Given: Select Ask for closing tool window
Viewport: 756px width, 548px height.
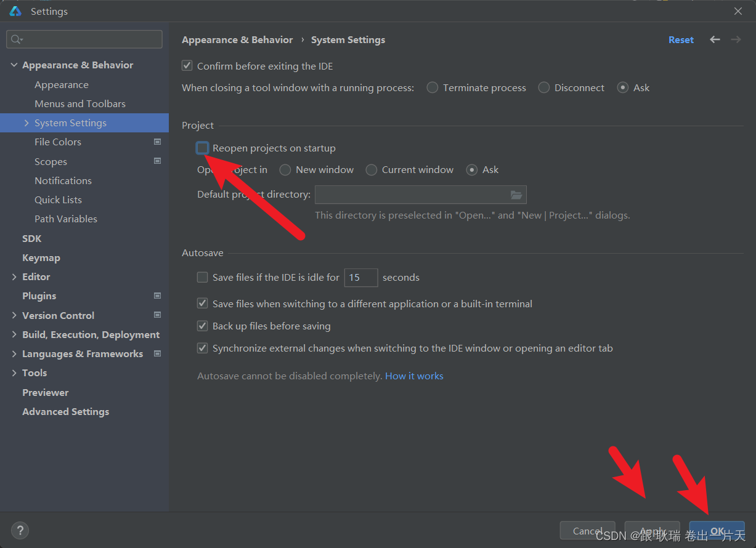Looking at the screenshot, I should tap(623, 87).
